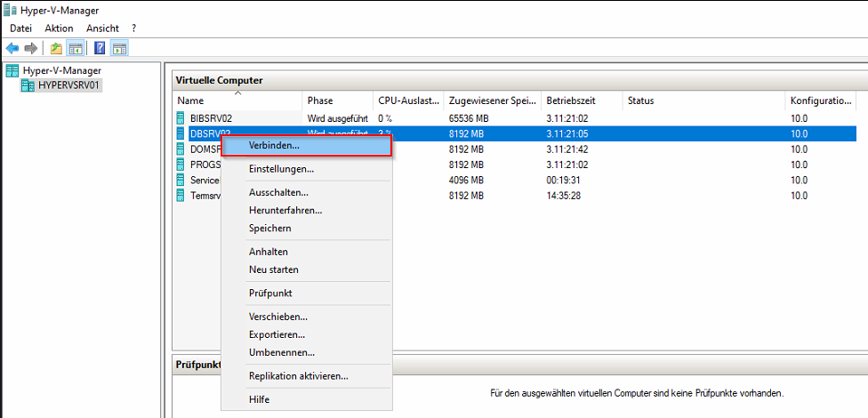The height and width of the screenshot is (418, 868).
Task: Open the Ansicht menu
Action: click(x=102, y=28)
